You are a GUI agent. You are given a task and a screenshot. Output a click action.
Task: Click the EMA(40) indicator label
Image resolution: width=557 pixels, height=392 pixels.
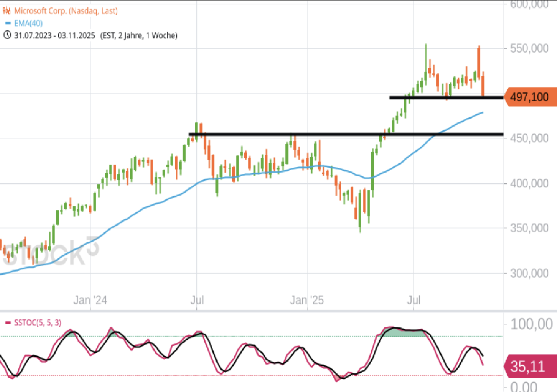pyautogui.click(x=28, y=23)
